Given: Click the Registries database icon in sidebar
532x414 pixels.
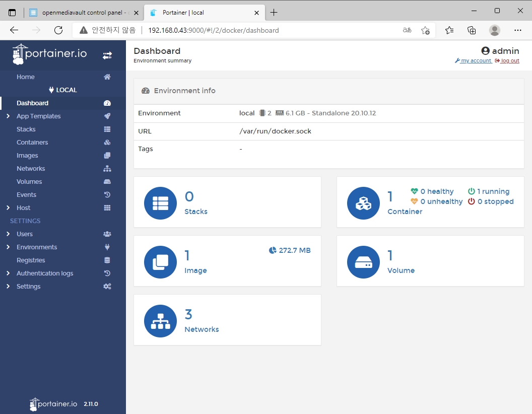Looking at the screenshot, I should [x=107, y=260].
